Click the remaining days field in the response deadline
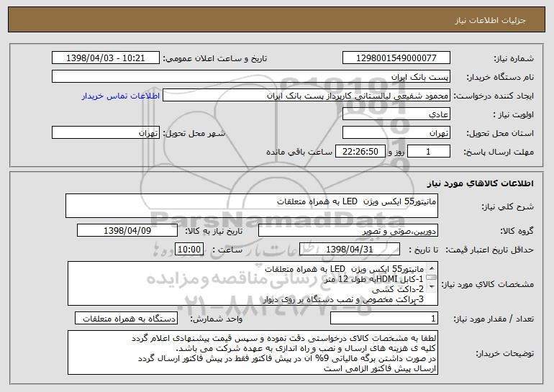 pyautogui.click(x=429, y=152)
